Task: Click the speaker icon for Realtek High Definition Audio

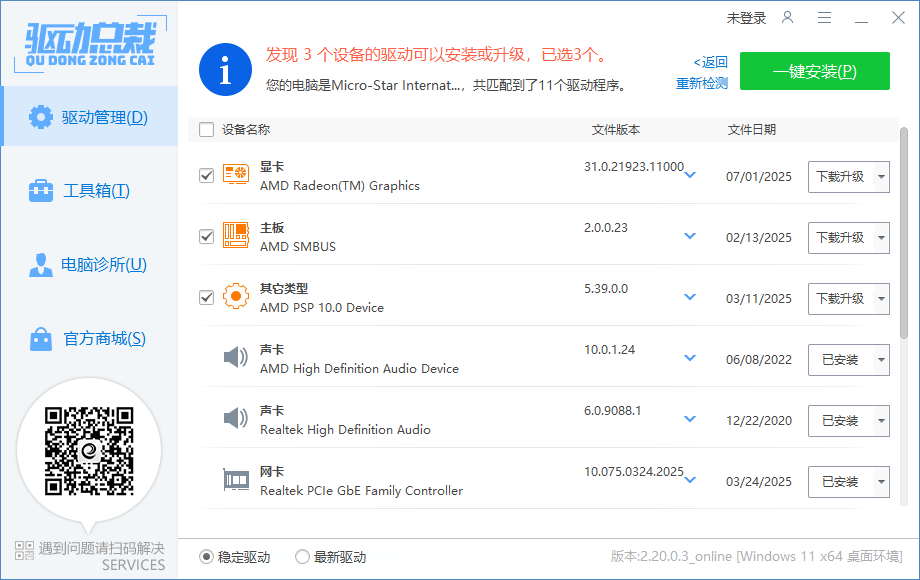Action: pos(236,418)
